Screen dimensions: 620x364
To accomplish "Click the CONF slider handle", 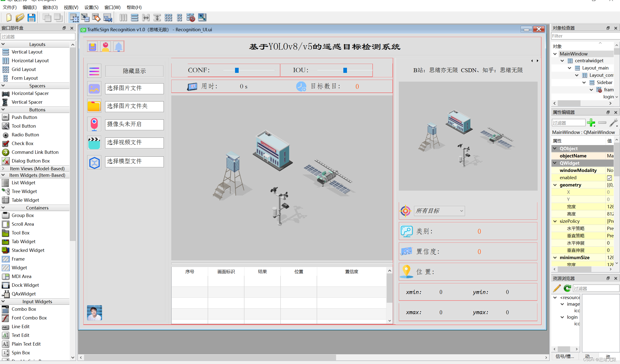I will 237,70.
